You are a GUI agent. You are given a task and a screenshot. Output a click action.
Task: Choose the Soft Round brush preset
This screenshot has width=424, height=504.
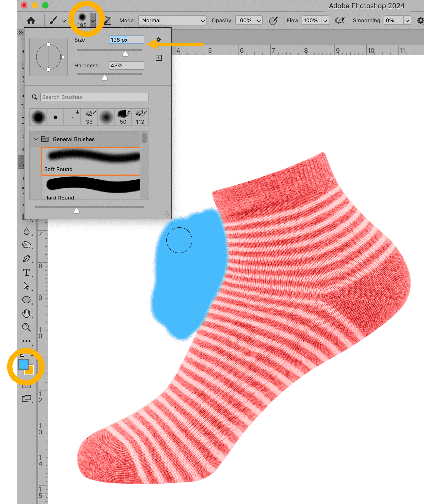(x=91, y=161)
